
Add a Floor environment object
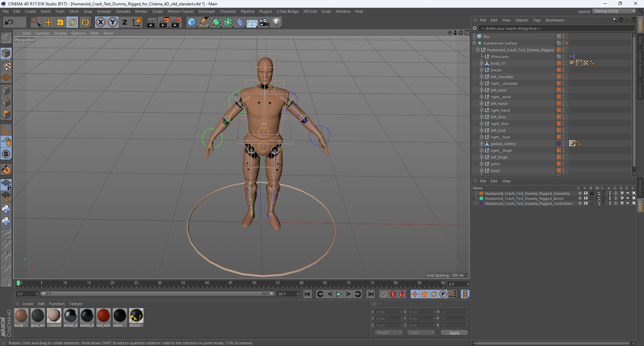(252, 22)
